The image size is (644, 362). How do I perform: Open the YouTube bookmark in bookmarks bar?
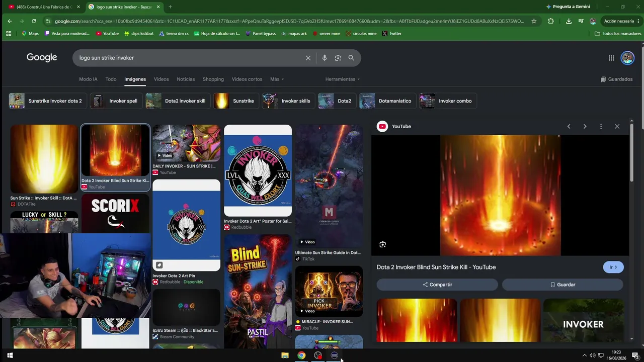click(x=107, y=33)
